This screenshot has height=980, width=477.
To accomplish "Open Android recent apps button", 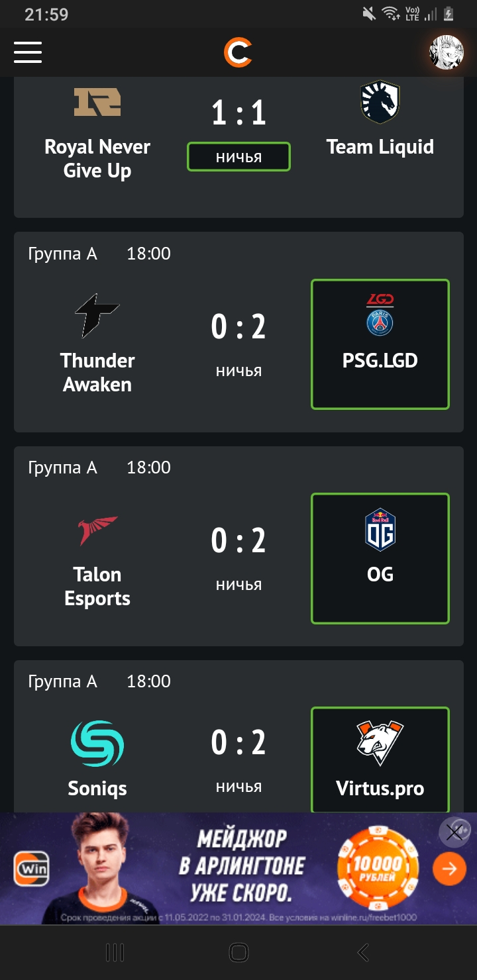I will coord(115,953).
